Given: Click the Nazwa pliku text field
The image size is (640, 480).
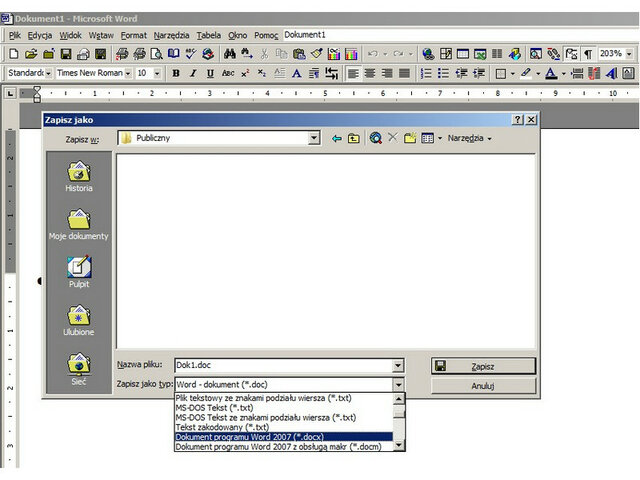Looking at the screenshot, I should tap(284, 365).
